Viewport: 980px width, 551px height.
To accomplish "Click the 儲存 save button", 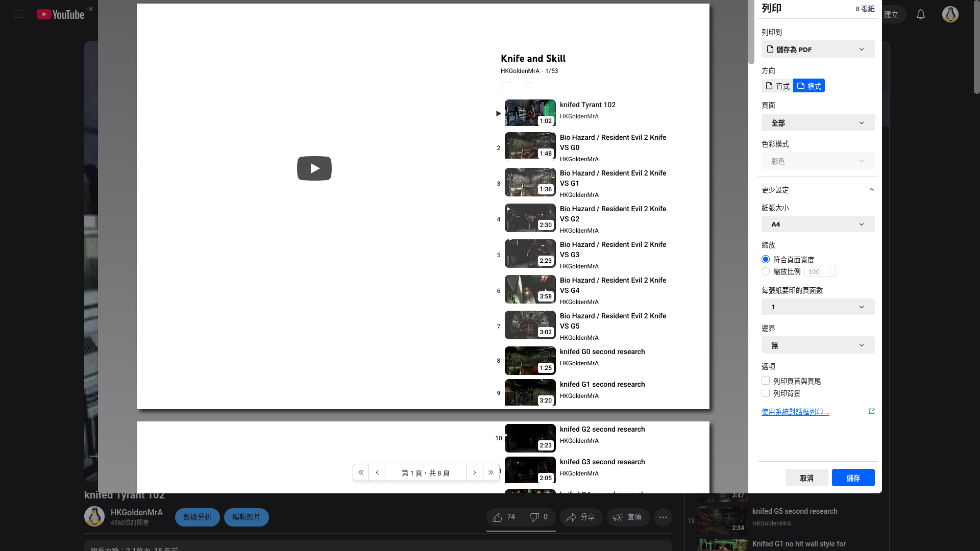I will (x=853, y=478).
